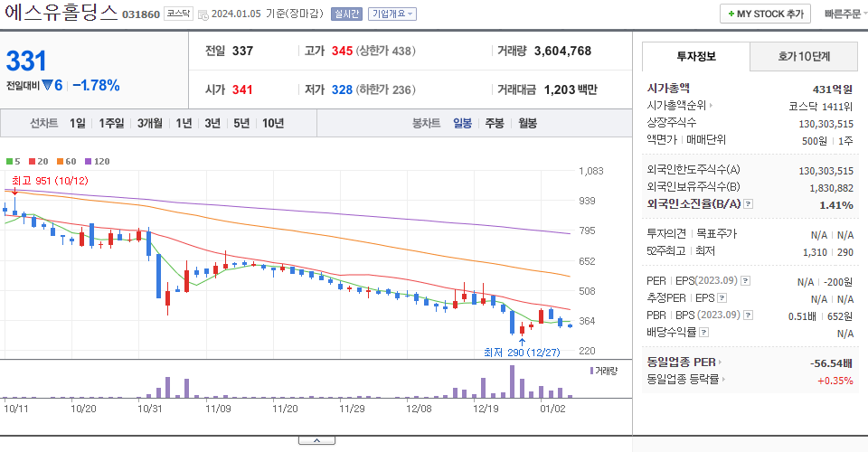Viewport: 868px width, 452px height.
Task: Click the 저가 value 328
Action: tap(342, 89)
